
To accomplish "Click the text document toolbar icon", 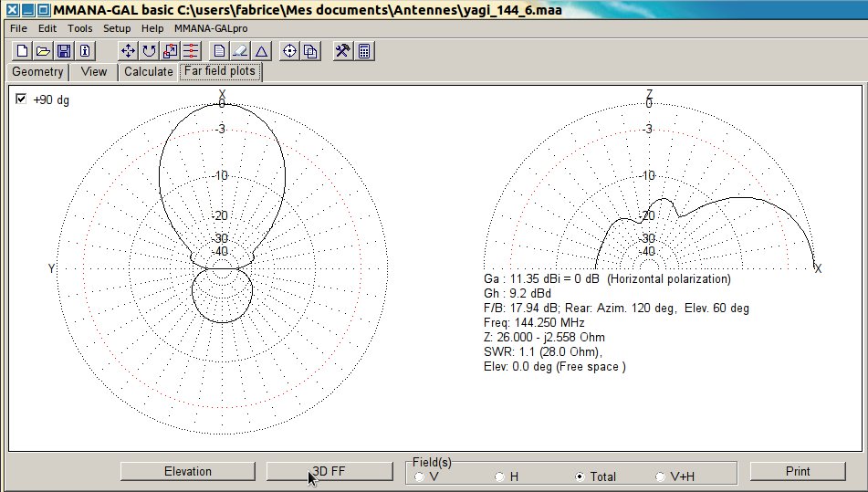I will [x=219, y=51].
